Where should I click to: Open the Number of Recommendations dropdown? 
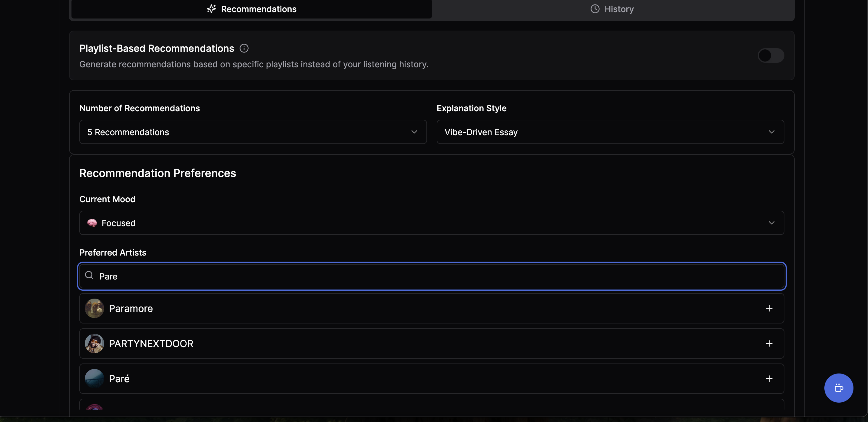tap(253, 132)
